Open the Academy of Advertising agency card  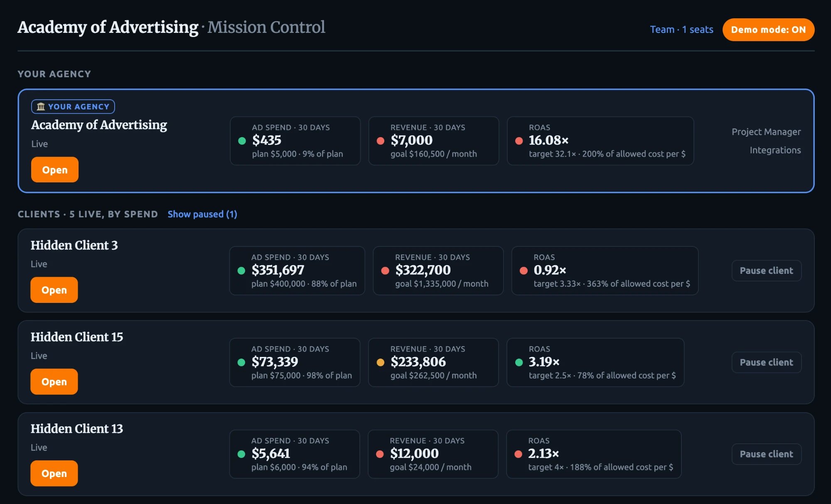[x=55, y=170]
